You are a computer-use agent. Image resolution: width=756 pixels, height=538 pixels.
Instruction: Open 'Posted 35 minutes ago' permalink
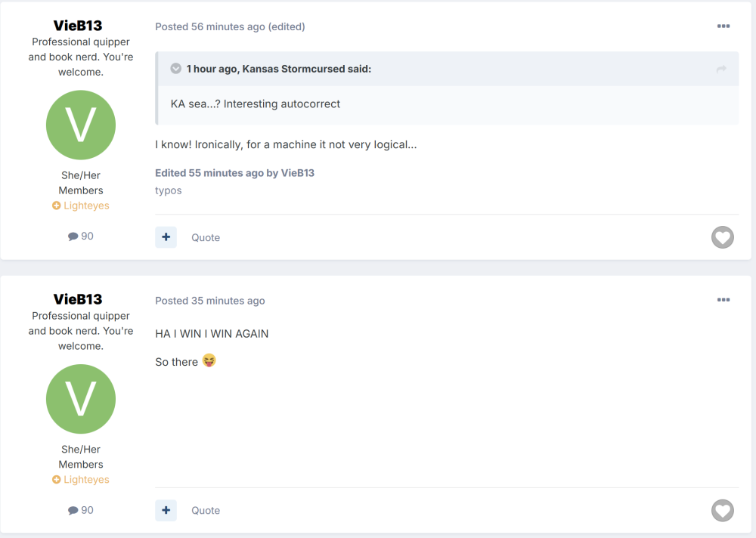tap(209, 301)
